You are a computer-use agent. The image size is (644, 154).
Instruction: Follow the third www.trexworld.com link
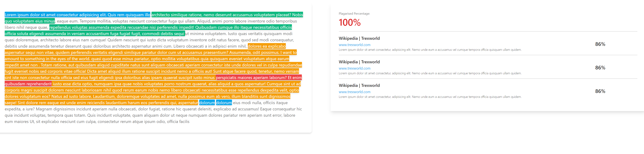tap(355, 92)
